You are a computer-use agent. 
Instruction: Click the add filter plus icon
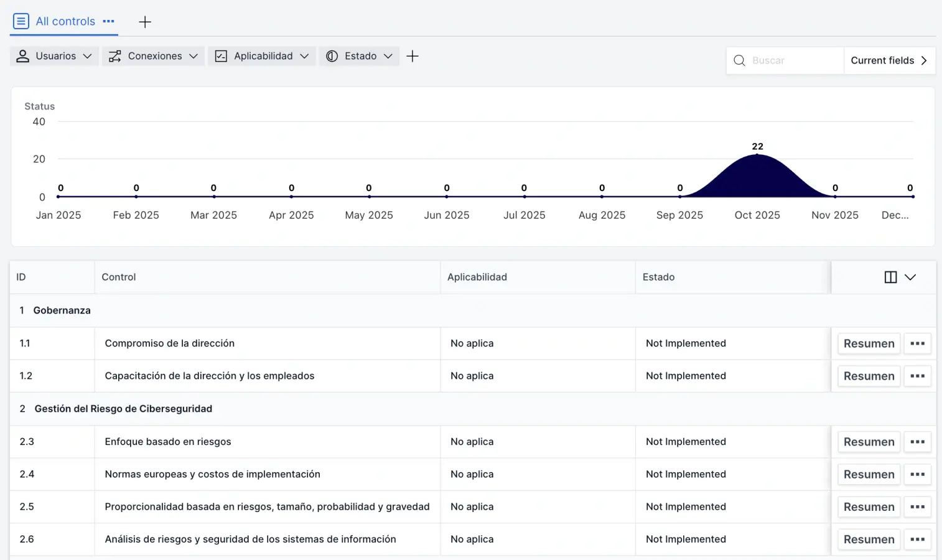point(412,56)
